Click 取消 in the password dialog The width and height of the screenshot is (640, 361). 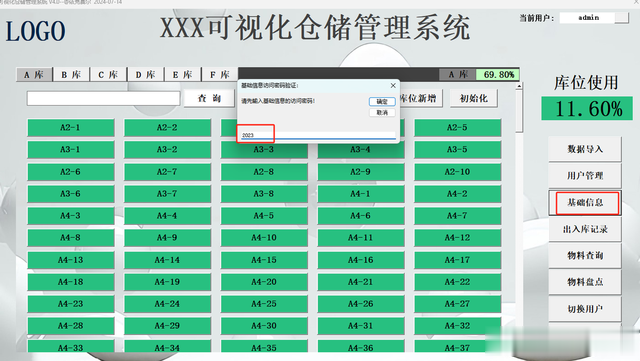382,112
